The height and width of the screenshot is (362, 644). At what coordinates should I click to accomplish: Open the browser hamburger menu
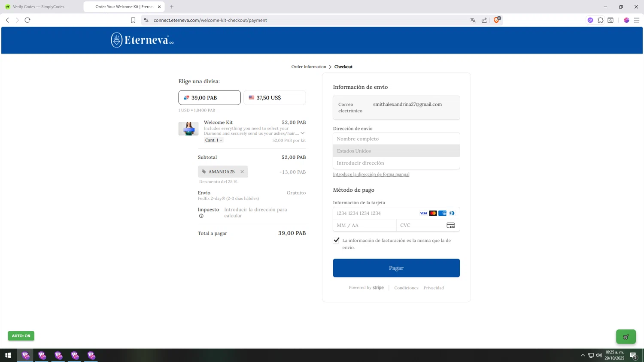coord(637,20)
